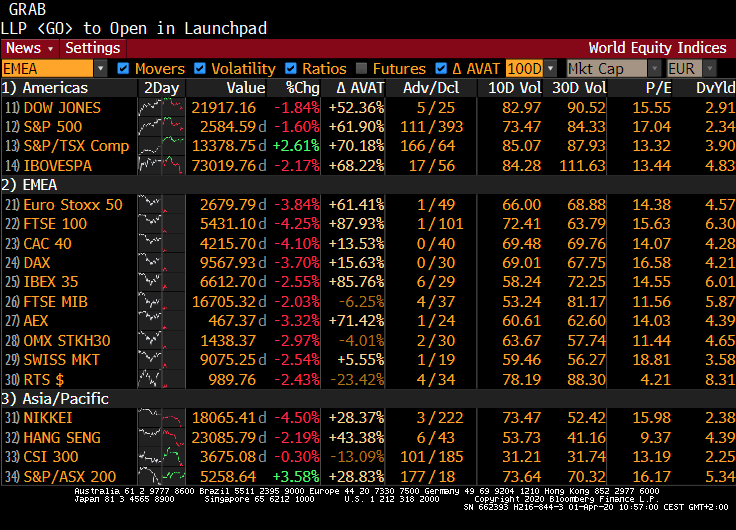The width and height of the screenshot is (736, 530).
Task: Click the DOW JONES value 21917.16
Action: (x=224, y=108)
